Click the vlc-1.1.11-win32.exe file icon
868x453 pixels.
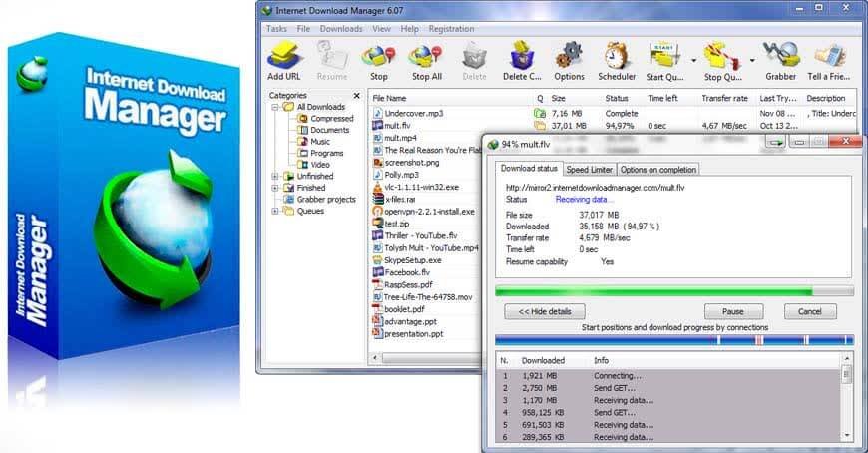coord(377,188)
